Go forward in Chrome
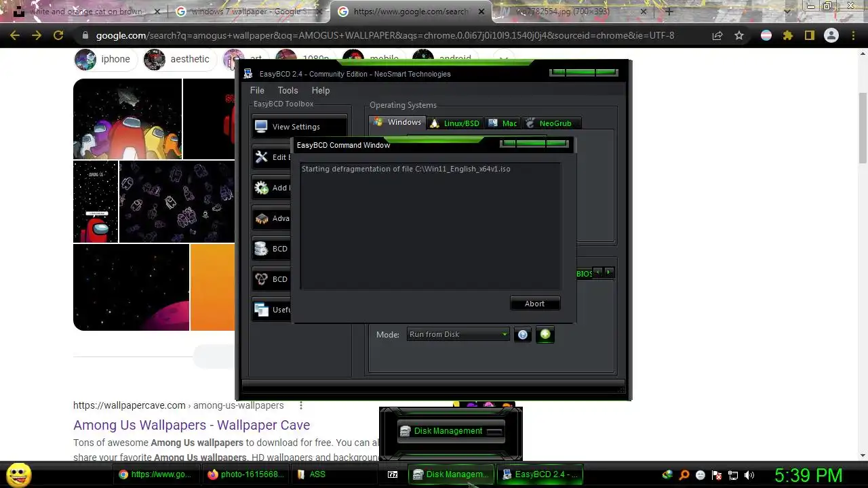Viewport: 868px width, 488px height. 37,35
